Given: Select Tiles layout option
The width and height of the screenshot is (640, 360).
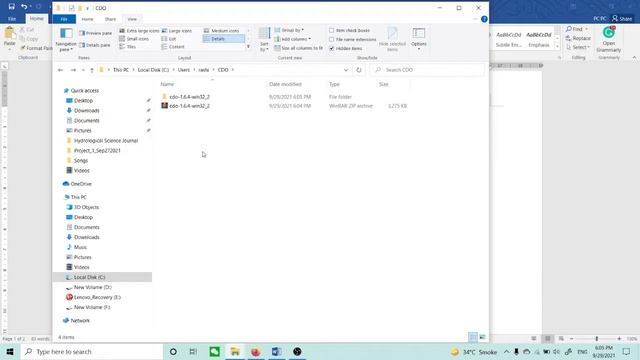Looking at the screenshot, I should [x=127, y=47].
